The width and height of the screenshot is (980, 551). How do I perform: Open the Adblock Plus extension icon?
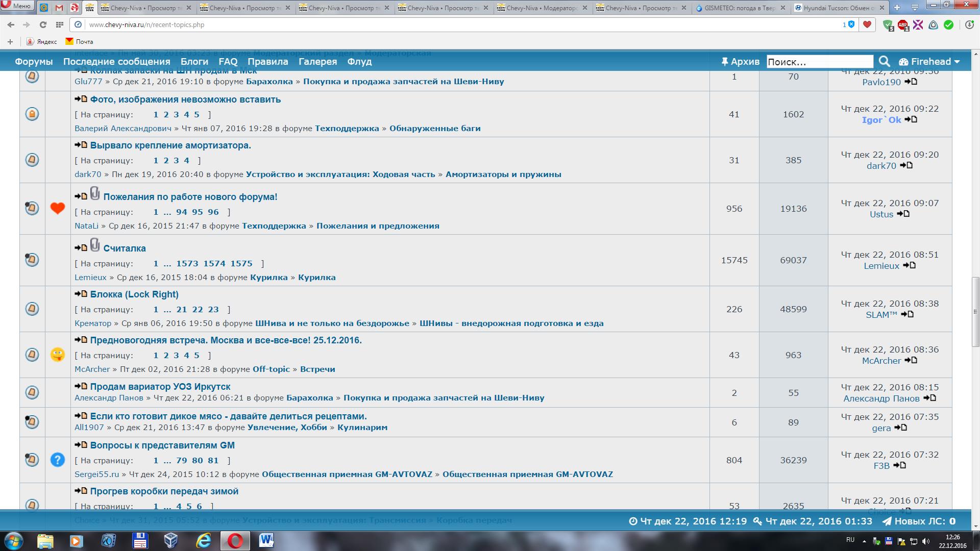click(x=903, y=24)
